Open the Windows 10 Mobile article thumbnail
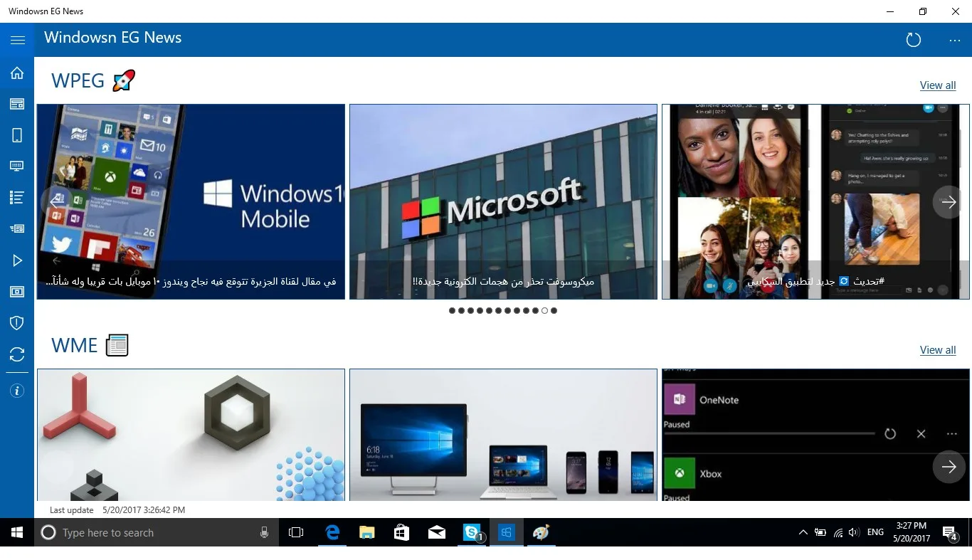The image size is (972, 560). coord(191,202)
